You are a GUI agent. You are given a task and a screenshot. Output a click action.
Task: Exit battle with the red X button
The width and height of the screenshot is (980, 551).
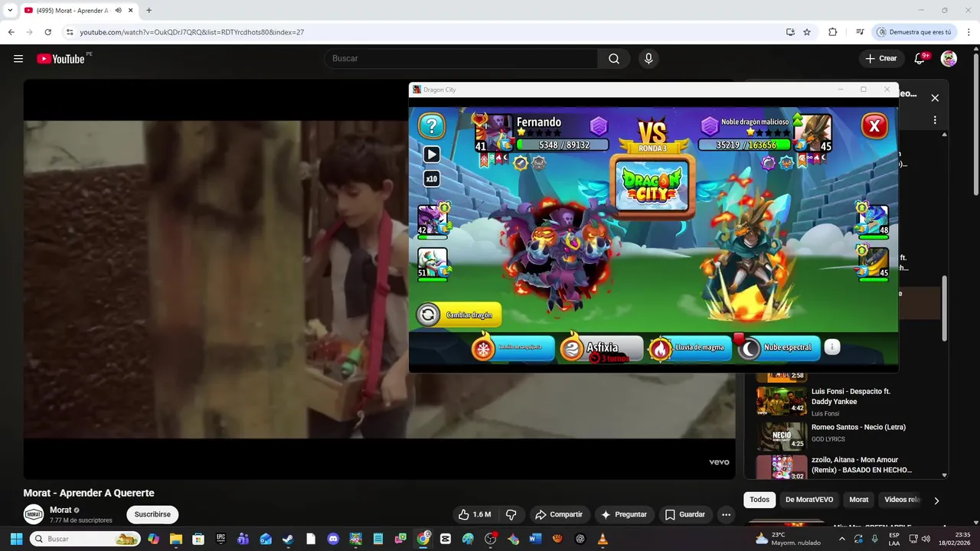tap(874, 126)
